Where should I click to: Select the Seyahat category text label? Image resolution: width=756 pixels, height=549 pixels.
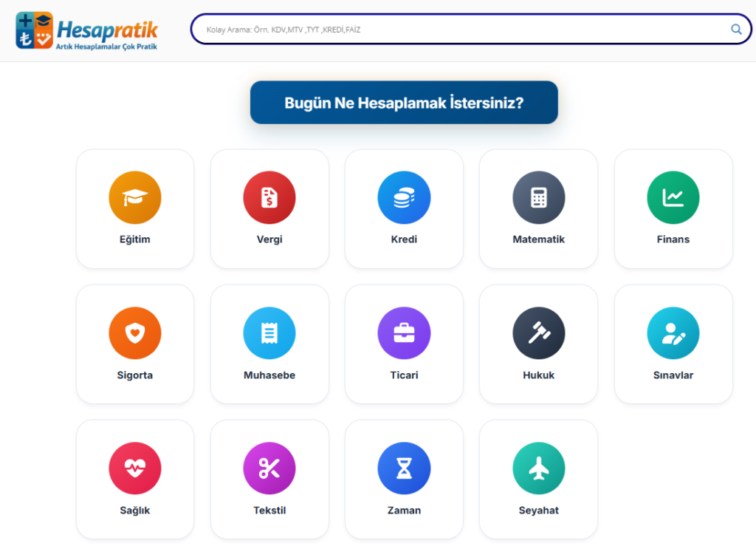(x=538, y=511)
